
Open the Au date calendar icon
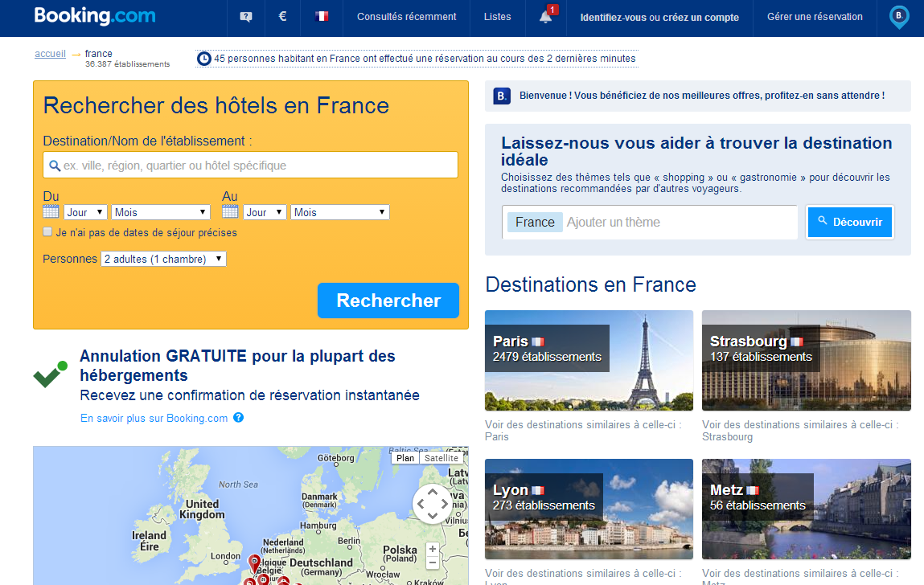(231, 212)
